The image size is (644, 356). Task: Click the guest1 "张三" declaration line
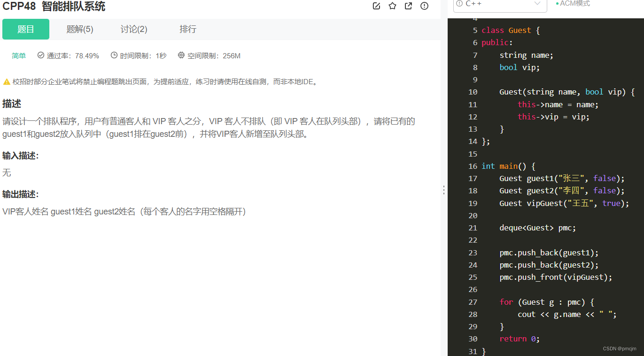point(562,178)
